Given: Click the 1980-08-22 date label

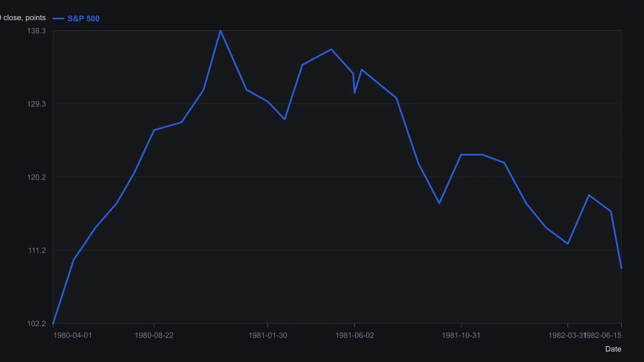Looking at the screenshot, I should 154,335.
